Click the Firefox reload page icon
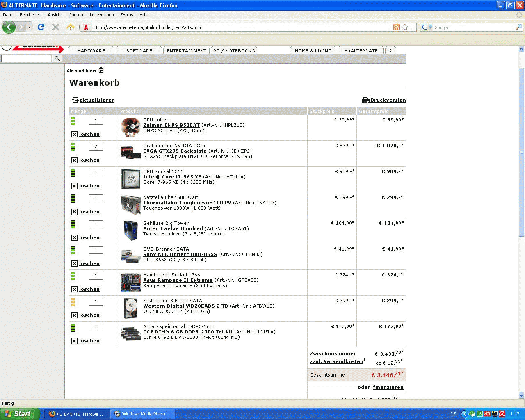 click(x=41, y=27)
